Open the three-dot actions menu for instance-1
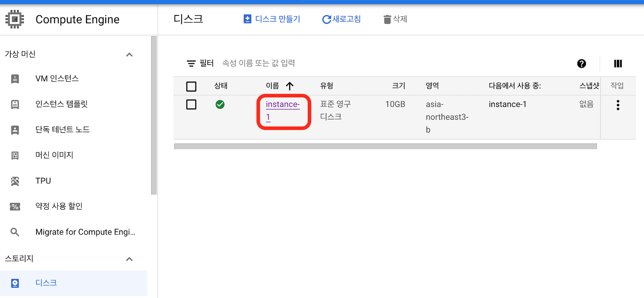Screen dimensions: 644x298 (x=618, y=105)
